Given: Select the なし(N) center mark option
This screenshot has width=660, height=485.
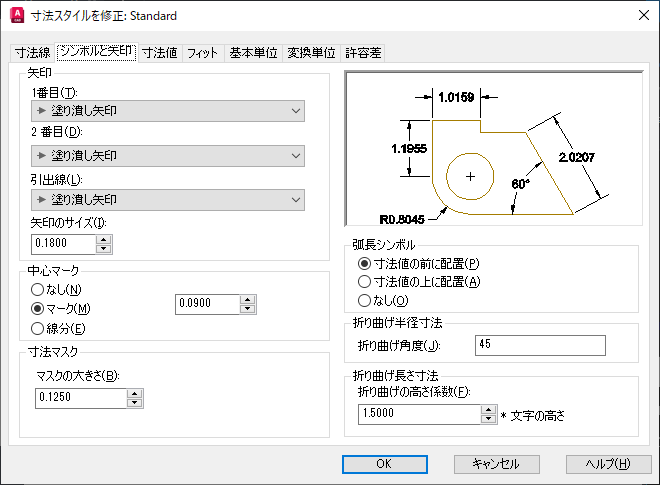Looking at the screenshot, I should (56, 290).
